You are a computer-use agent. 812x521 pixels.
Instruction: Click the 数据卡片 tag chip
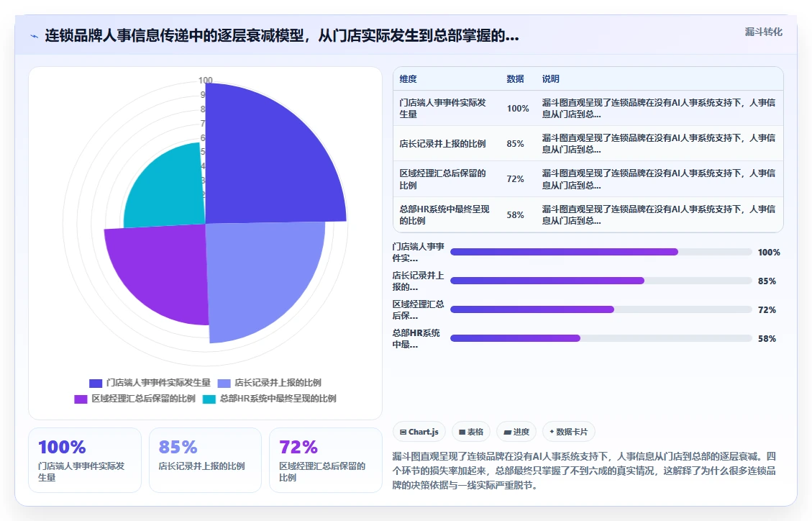pyautogui.click(x=569, y=432)
